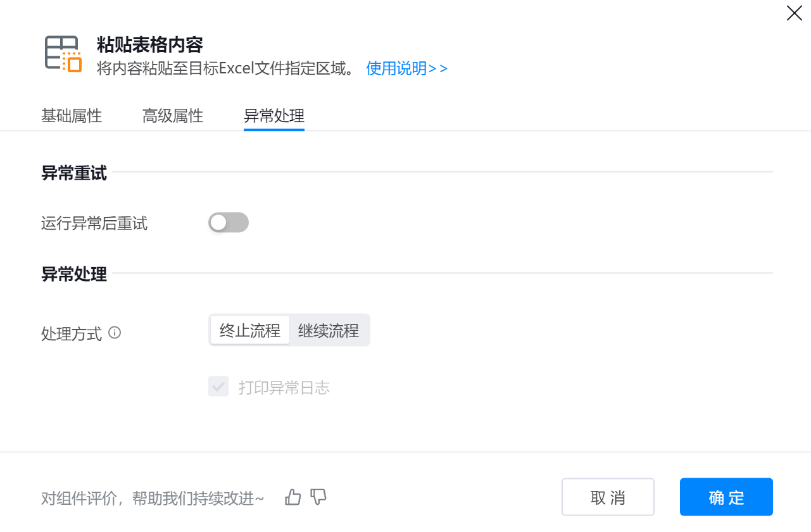This screenshot has height=532, width=811.
Task: Select the 终止流程 handling option
Action: (250, 330)
